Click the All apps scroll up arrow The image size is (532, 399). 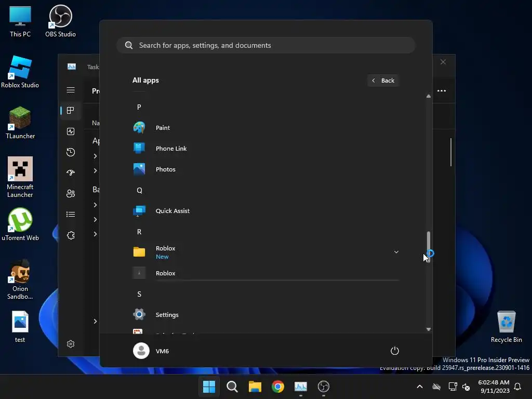pos(429,96)
